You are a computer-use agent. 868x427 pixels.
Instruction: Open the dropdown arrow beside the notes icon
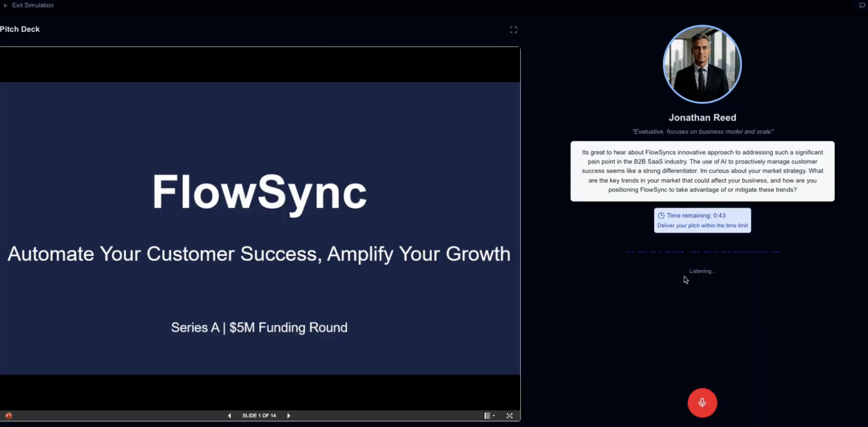pos(493,416)
